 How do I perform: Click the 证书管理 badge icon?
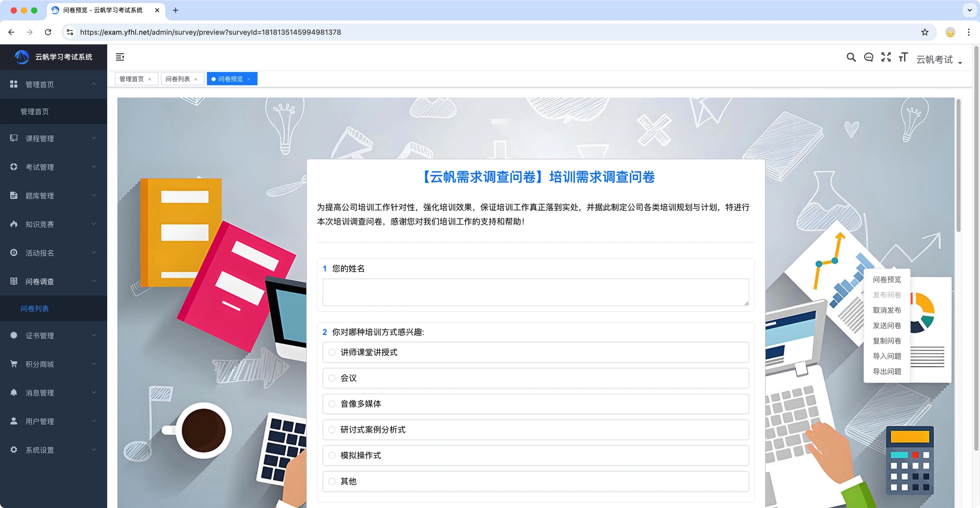(x=14, y=335)
